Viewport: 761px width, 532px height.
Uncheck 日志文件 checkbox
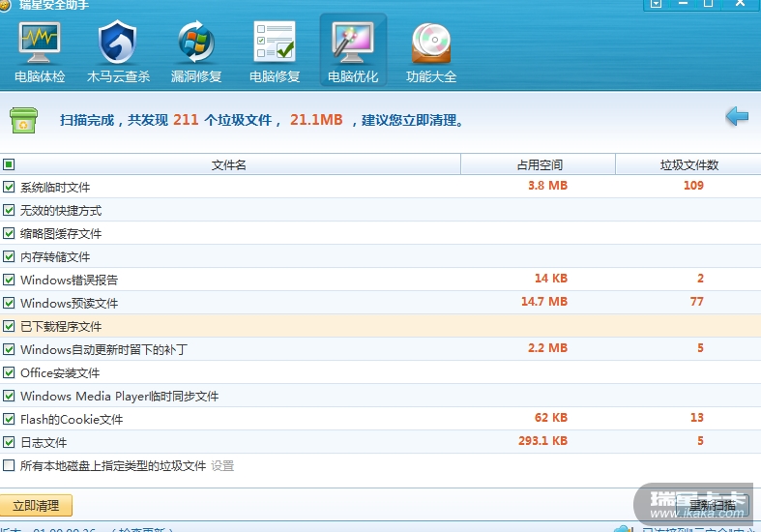pyautogui.click(x=10, y=442)
